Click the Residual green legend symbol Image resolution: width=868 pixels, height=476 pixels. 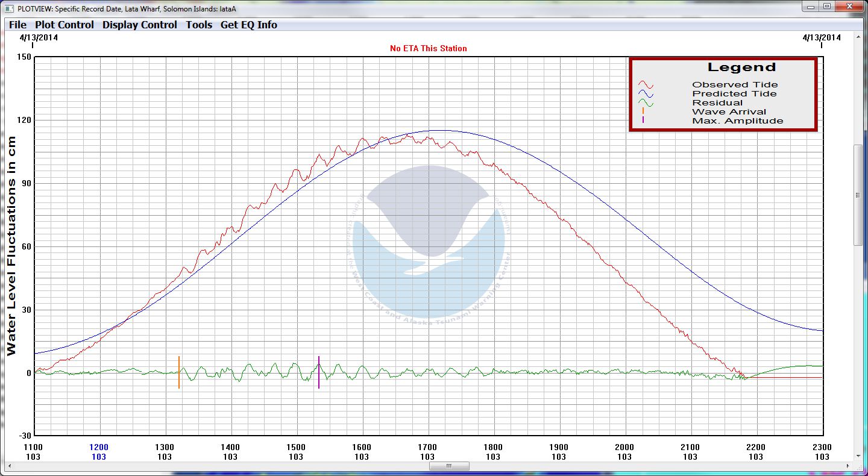pos(646,103)
